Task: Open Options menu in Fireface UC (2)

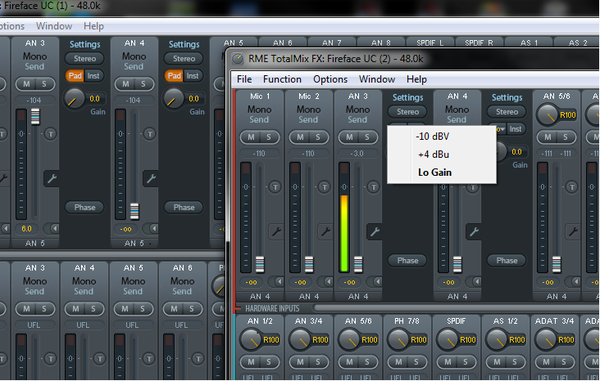Action: 330,79
